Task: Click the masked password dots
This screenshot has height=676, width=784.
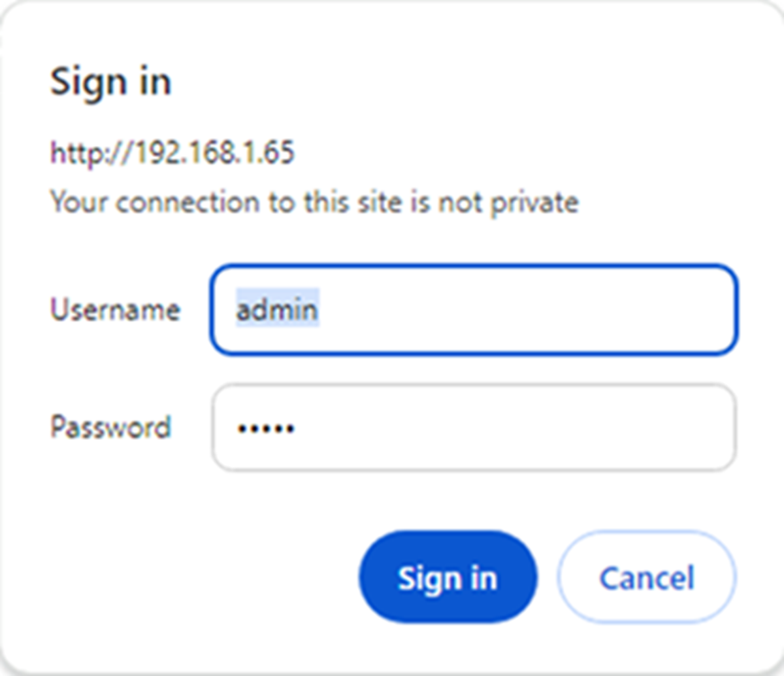Action: click(x=265, y=428)
